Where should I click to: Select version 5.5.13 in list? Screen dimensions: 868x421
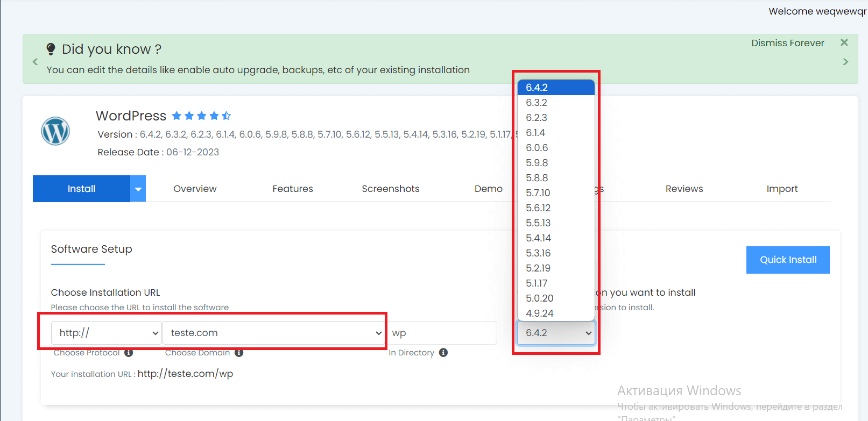tap(556, 223)
